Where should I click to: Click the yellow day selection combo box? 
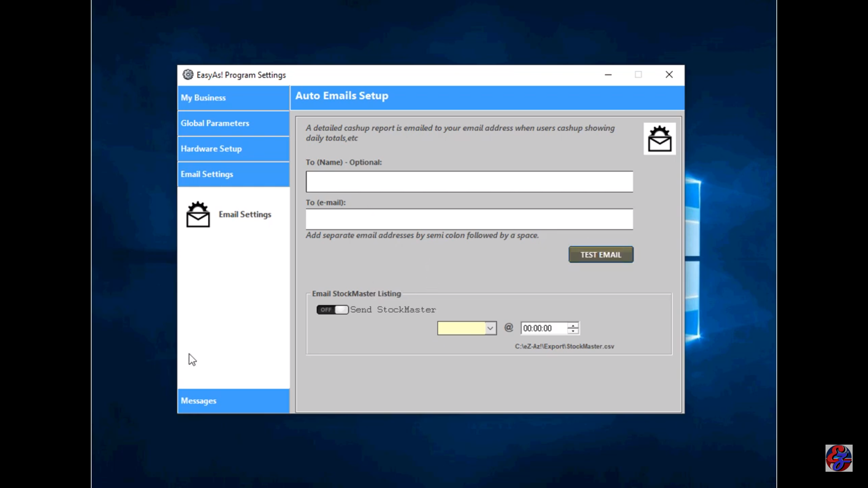coord(461,328)
